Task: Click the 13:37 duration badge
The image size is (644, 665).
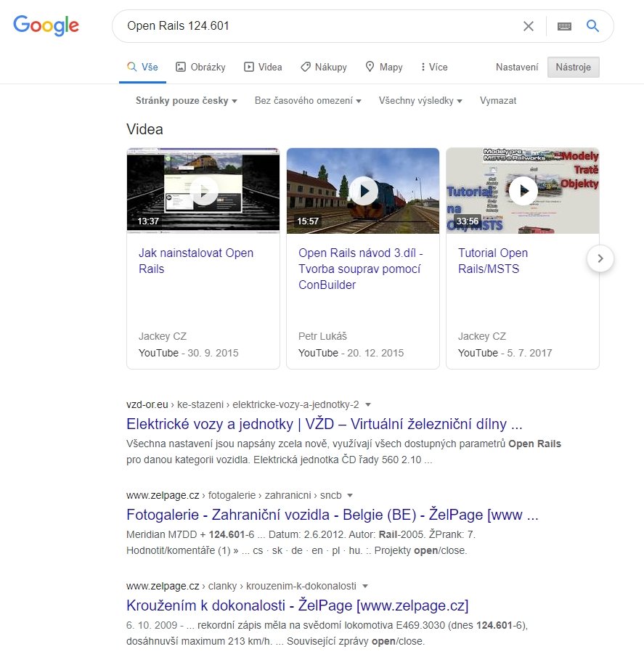Action: (x=148, y=221)
